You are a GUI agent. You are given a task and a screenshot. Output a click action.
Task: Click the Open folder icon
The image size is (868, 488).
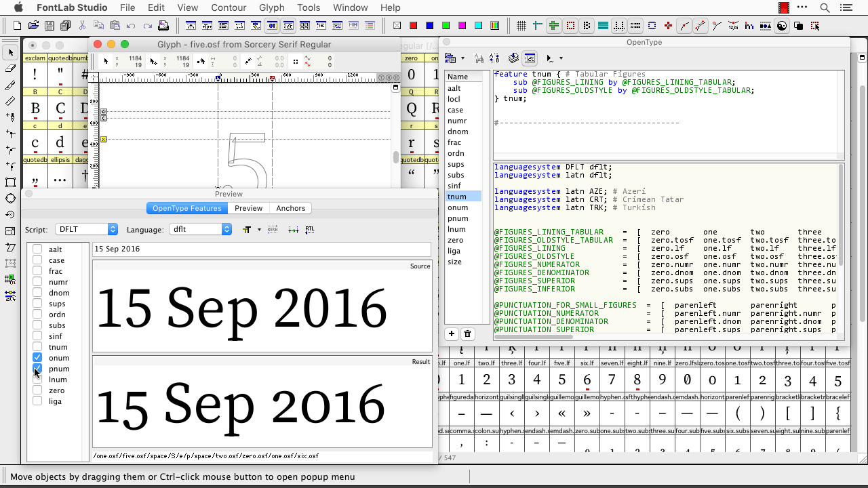click(x=33, y=26)
